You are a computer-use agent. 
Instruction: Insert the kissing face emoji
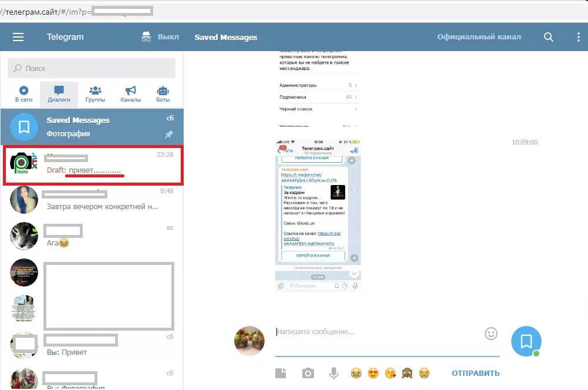point(390,373)
